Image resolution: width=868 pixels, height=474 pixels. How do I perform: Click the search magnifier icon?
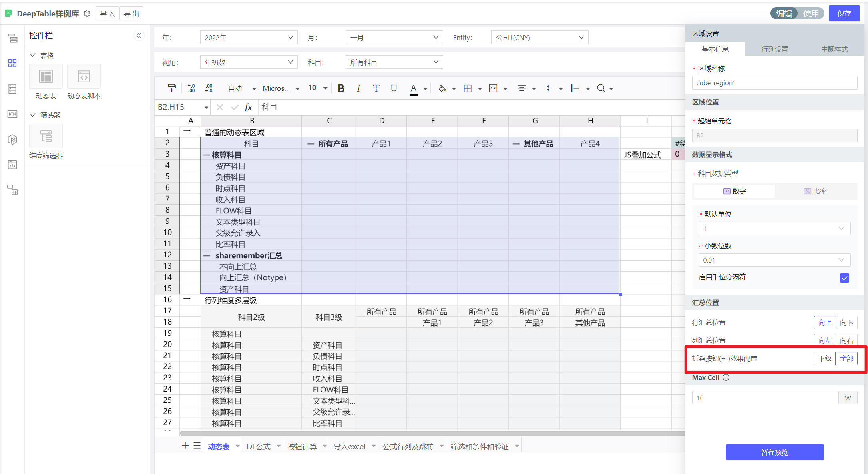point(601,88)
